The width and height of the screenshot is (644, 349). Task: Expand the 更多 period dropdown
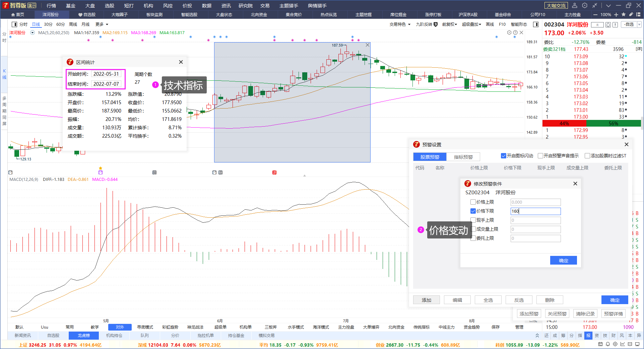tap(102, 24)
